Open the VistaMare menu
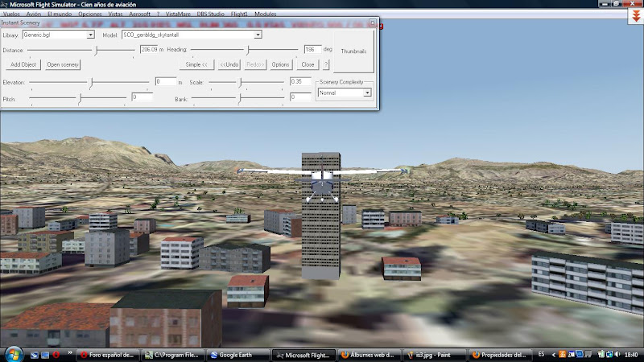644x362 pixels. 178,14
